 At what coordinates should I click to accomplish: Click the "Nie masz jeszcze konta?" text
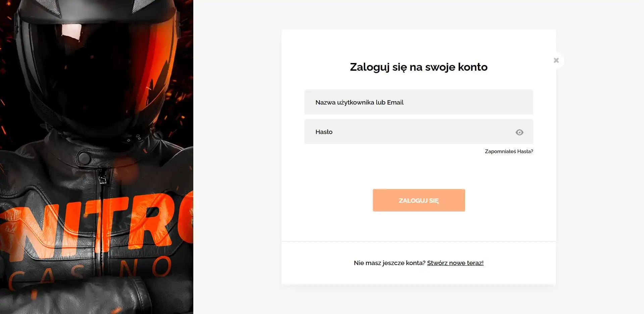[389, 263]
